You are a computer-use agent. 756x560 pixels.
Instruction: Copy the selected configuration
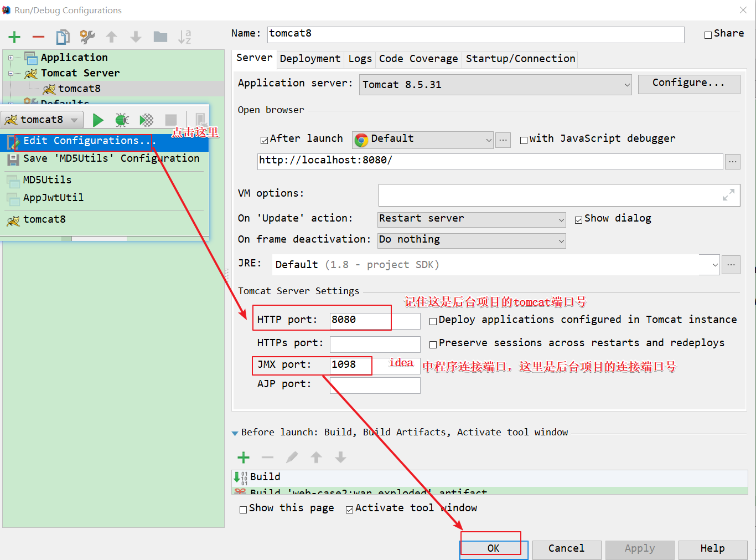pyautogui.click(x=63, y=37)
